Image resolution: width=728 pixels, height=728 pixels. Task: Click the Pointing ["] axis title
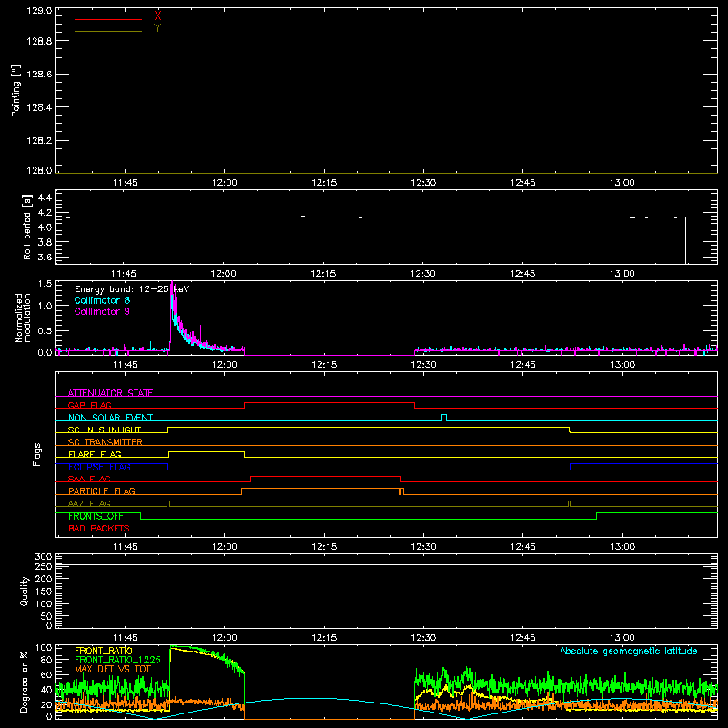[x=16, y=90]
